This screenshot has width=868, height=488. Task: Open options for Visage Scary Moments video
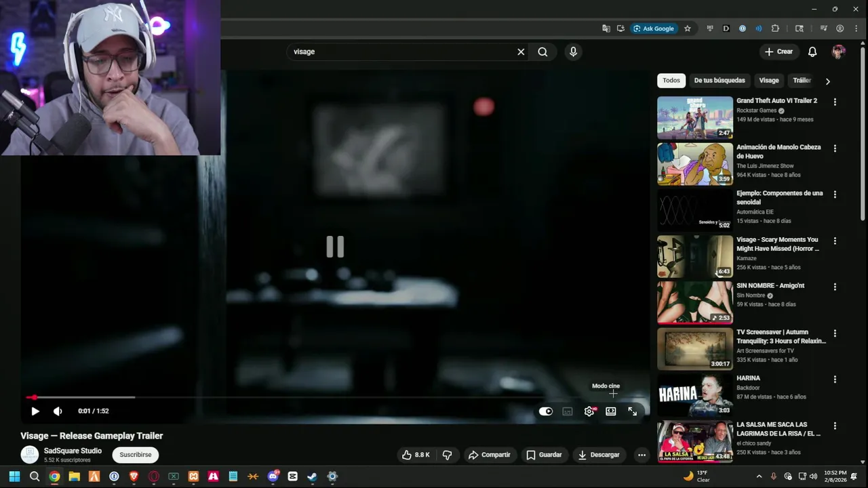[835, 241]
